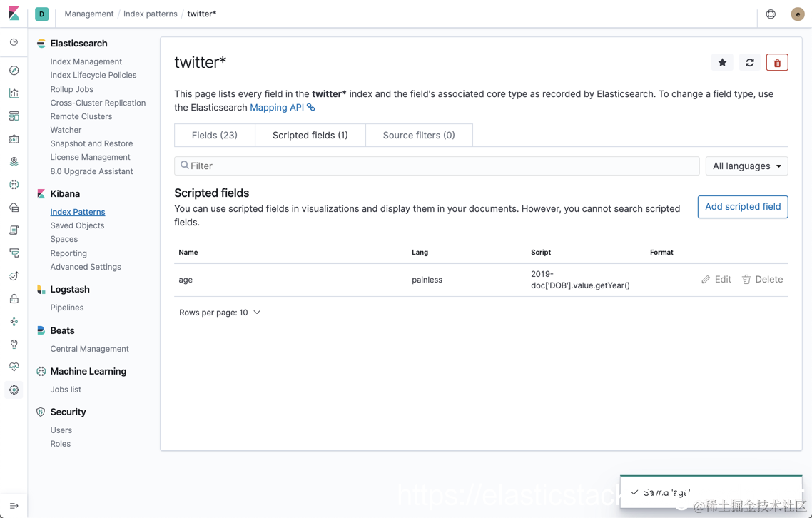This screenshot has height=518, width=812.
Task: Select Index Patterns under Kibana
Action: point(78,212)
